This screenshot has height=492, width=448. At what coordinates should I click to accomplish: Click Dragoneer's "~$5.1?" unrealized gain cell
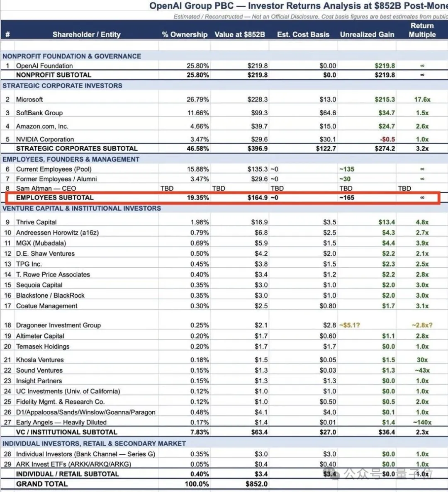349,325
